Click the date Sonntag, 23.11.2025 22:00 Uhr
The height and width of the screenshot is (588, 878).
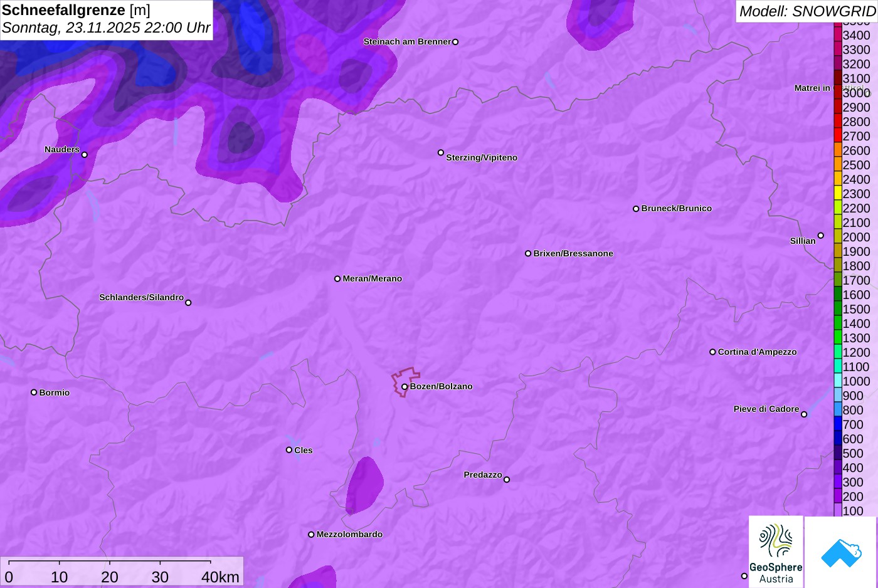(106, 28)
